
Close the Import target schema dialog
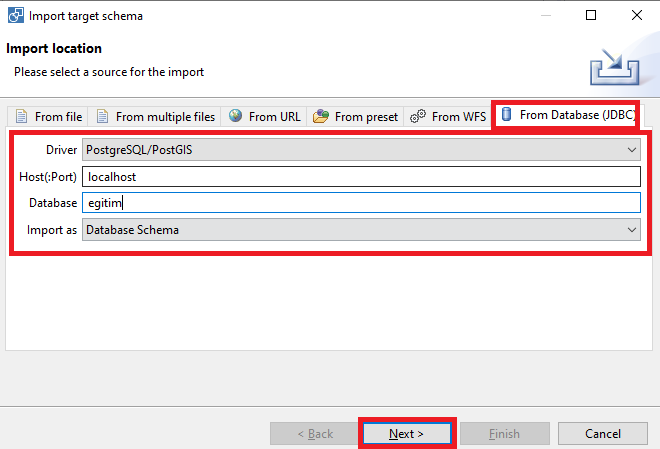637,15
